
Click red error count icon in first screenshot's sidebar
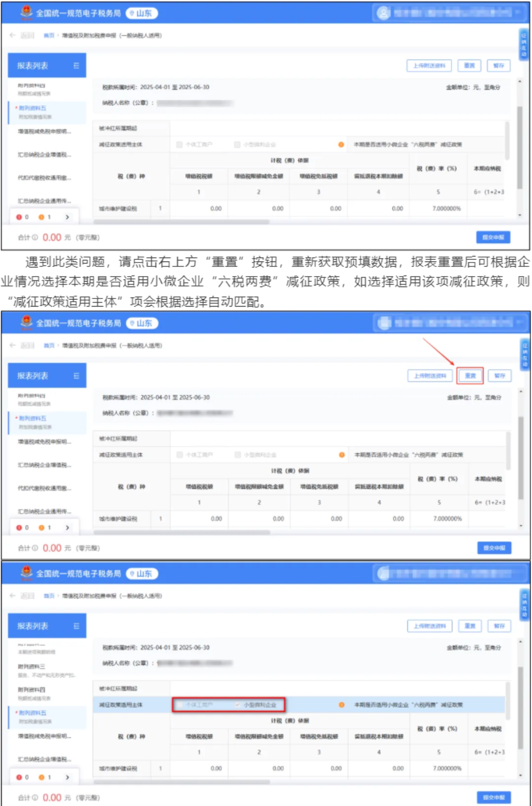pyautogui.click(x=19, y=217)
